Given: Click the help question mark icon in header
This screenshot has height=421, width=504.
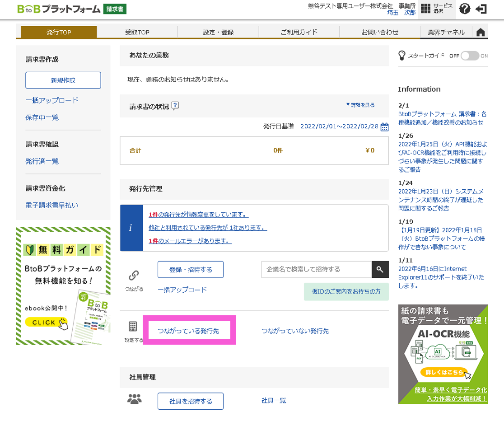Looking at the screenshot, I should 464,9.
